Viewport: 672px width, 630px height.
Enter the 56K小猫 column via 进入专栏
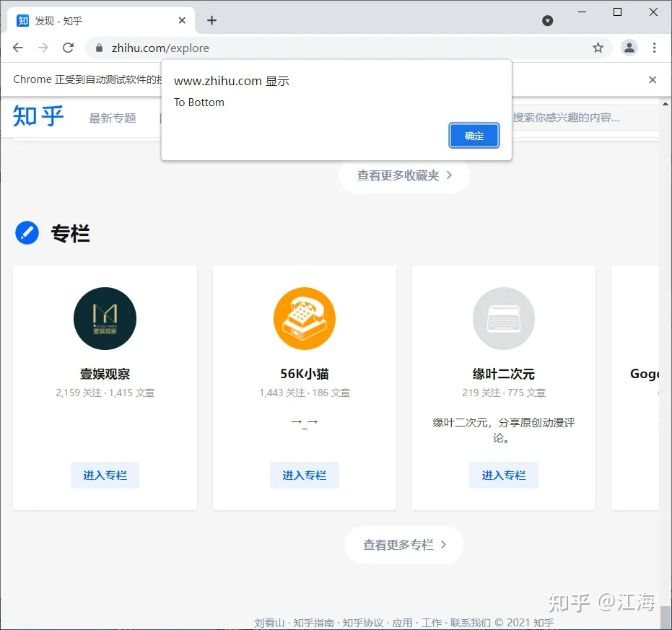tap(304, 475)
